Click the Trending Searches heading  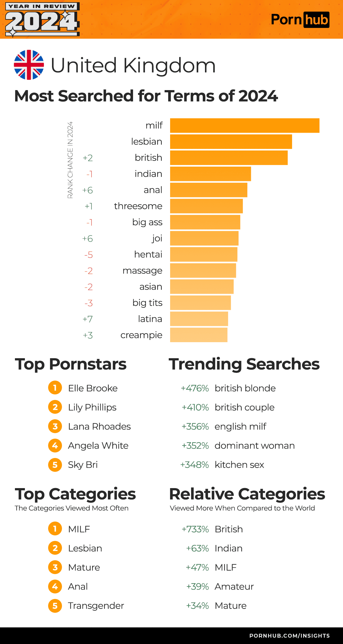[x=244, y=364]
